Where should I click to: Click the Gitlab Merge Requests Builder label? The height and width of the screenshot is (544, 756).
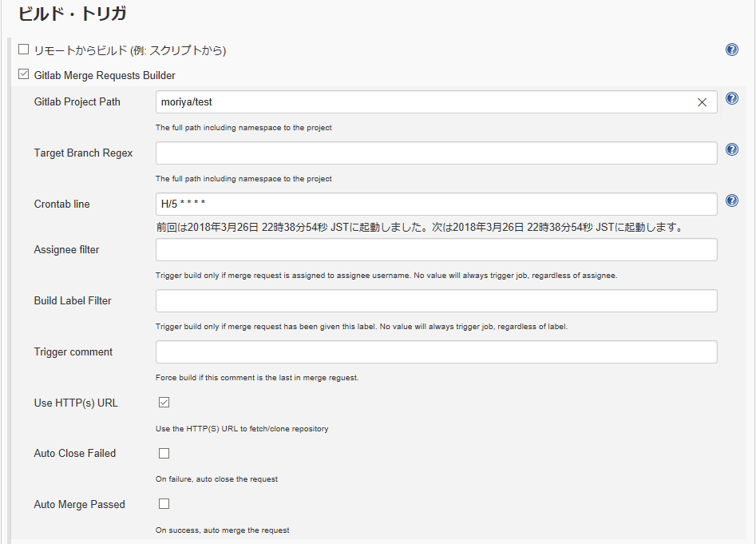point(105,75)
